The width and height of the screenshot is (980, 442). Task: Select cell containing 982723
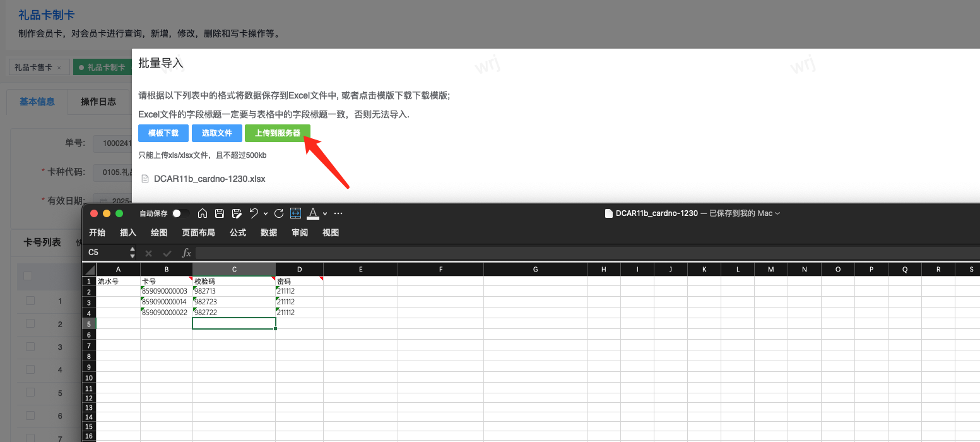[x=234, y=302]
